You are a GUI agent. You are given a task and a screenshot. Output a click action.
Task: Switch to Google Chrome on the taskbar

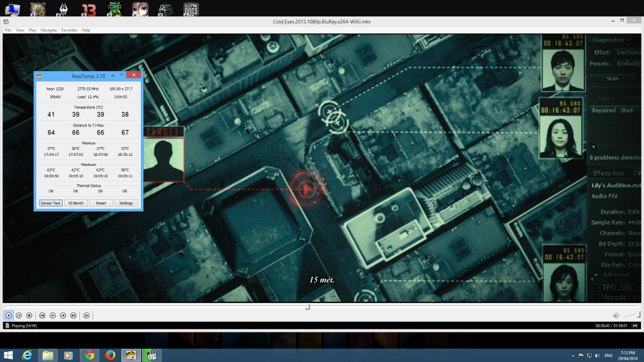(89, 355)
